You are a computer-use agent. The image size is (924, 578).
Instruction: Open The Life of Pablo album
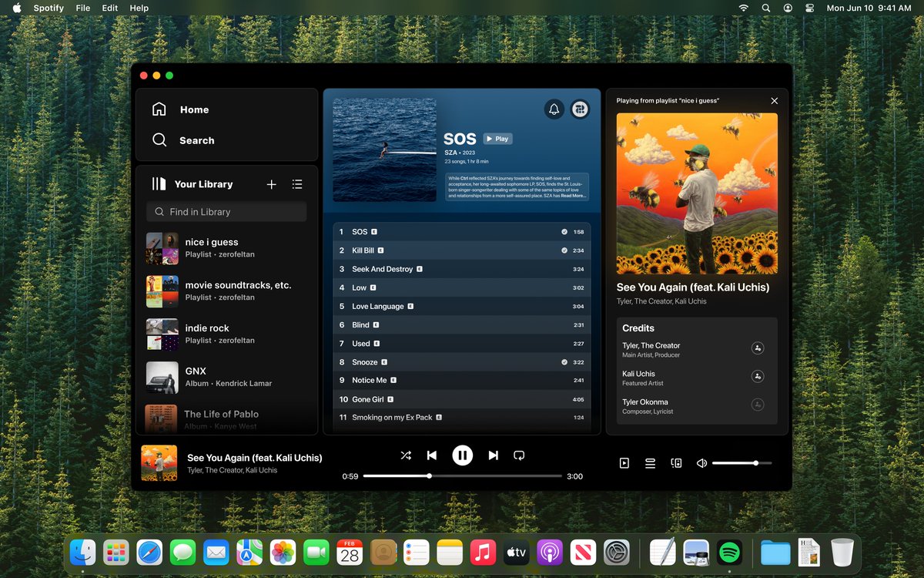coord(226,418)
